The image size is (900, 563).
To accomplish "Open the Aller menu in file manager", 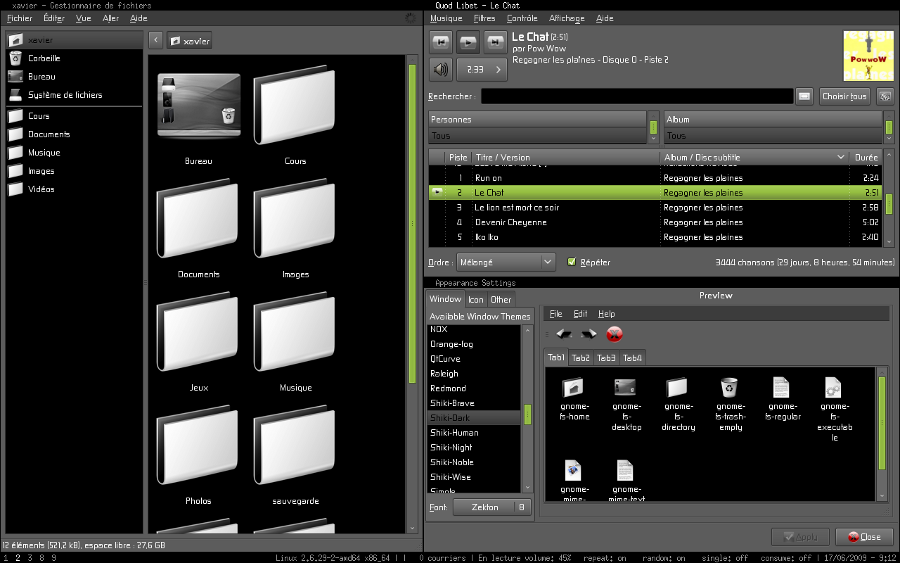I will pos(111,18).
